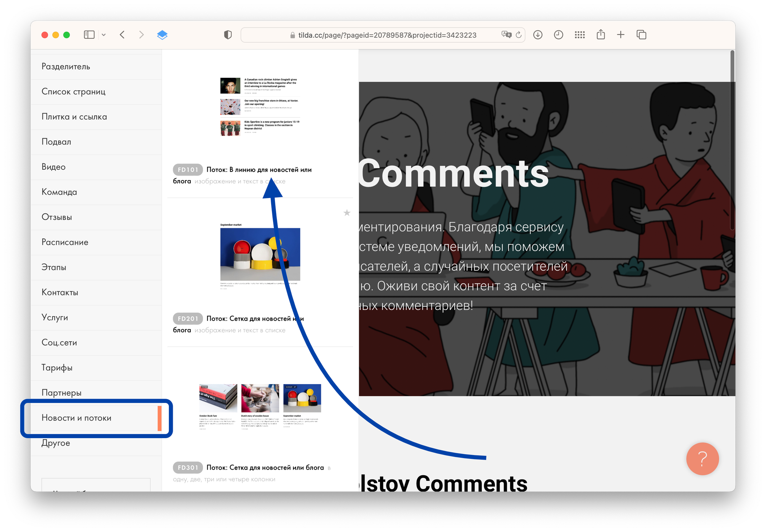Show browsing history clock icon
This screenshot has width=766, height=532.
558,35
